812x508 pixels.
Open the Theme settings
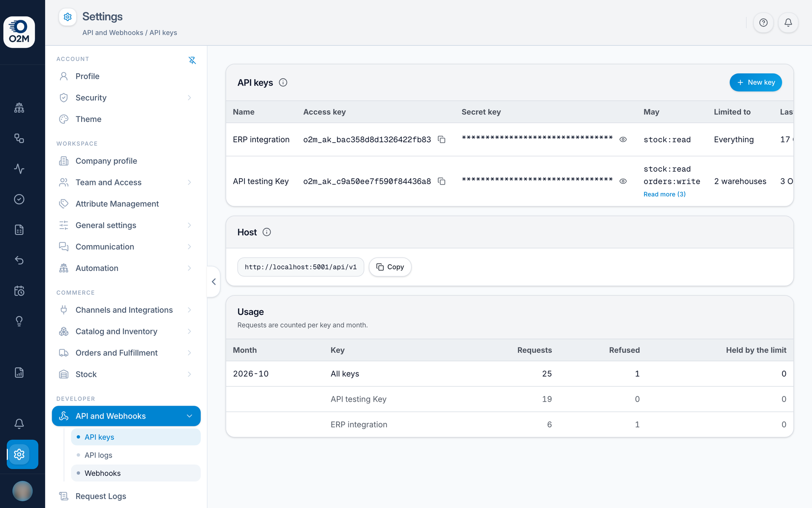[126, 119]
